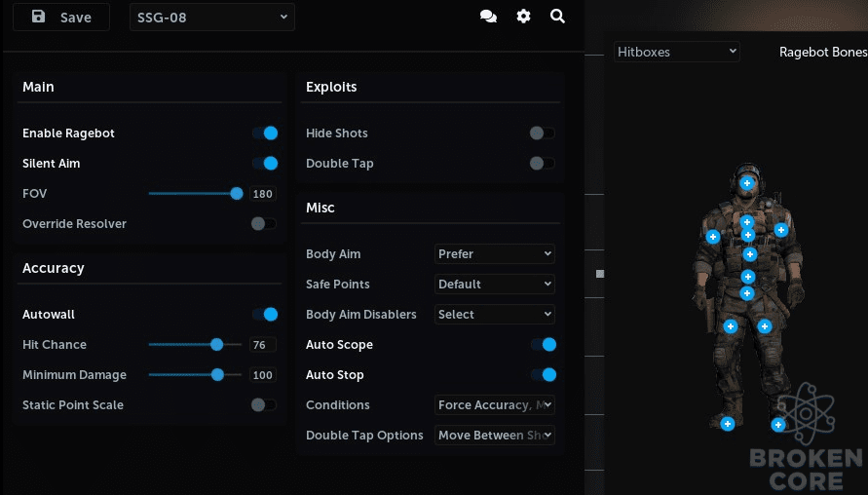Toggle the right thigh hitbox point
Screen dimensions: 868x495
point(765,326)
